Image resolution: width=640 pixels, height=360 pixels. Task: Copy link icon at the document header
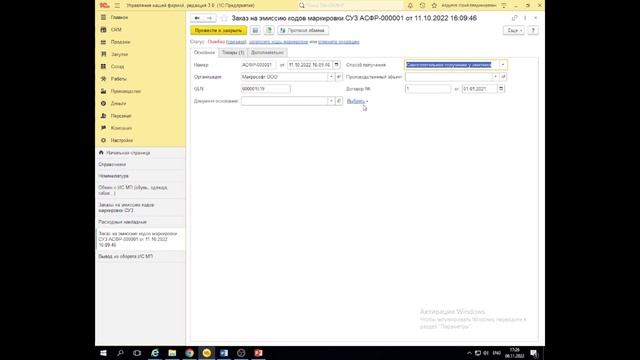[514, 18]
